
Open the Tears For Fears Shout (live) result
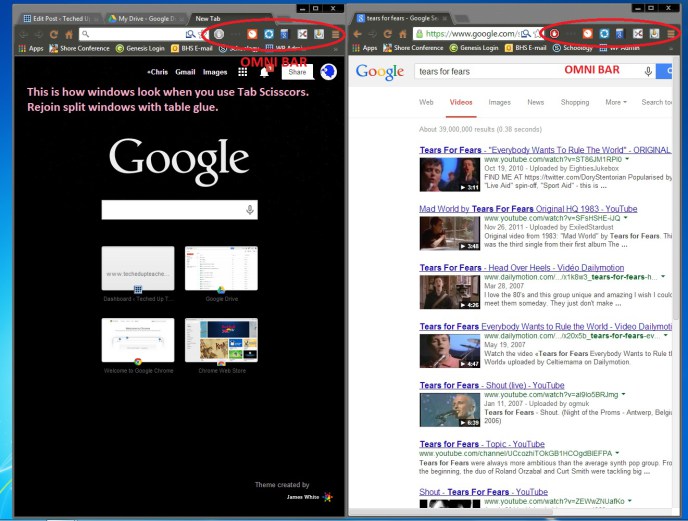click(x=492, y=385)
